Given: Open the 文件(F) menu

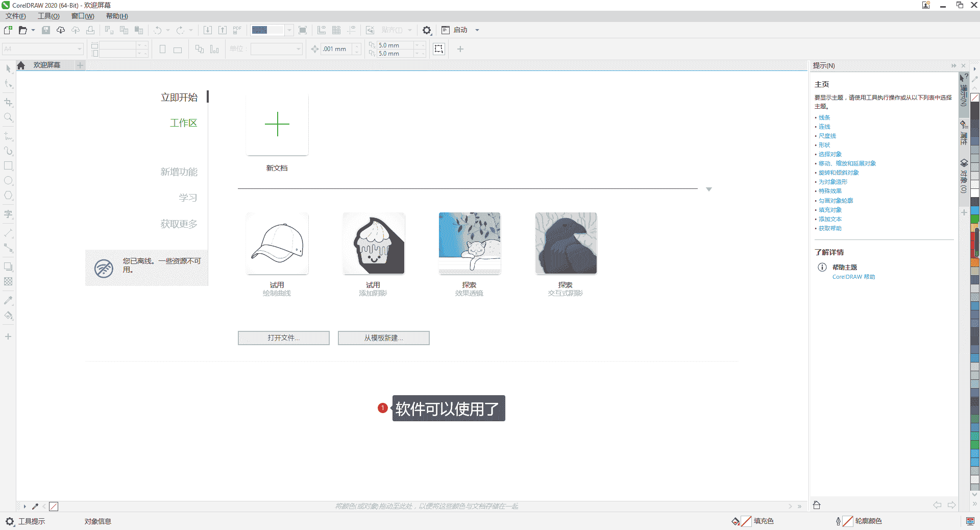Looking at the screenshot, I should [16, 16].
